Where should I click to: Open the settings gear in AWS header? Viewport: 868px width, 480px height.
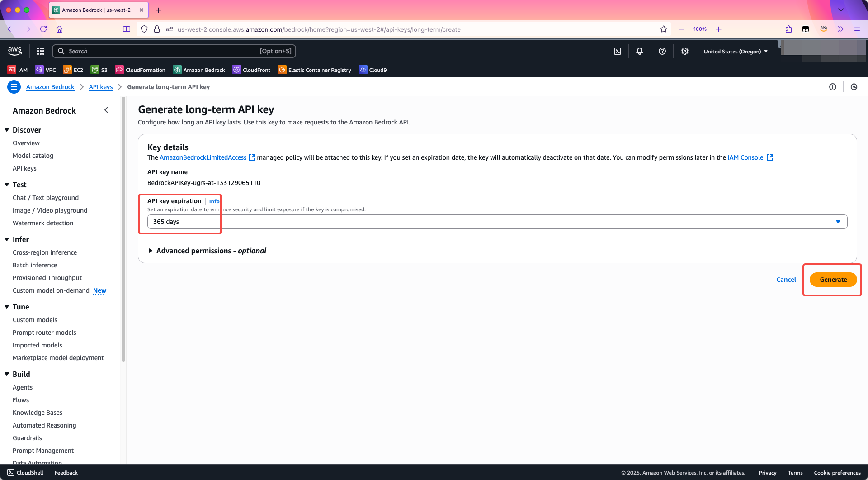tap(685, 51)
